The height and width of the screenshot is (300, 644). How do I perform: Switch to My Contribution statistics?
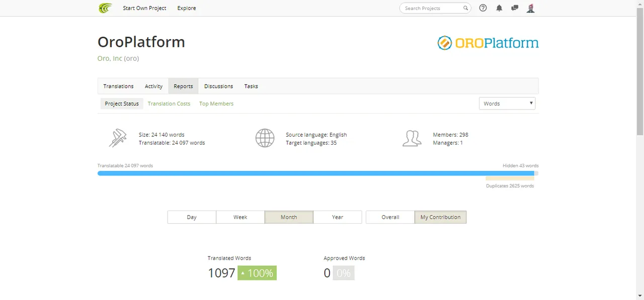441,217
